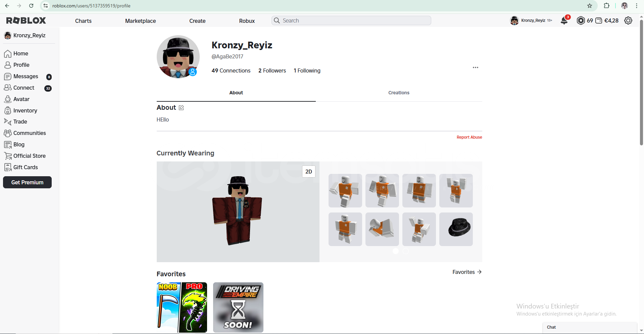
Task: Click the Search input field
Action: click(x=351, y=20)
